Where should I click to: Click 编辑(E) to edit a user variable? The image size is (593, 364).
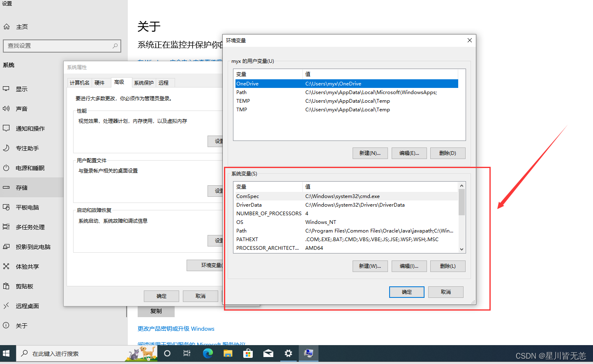[409, 153]
